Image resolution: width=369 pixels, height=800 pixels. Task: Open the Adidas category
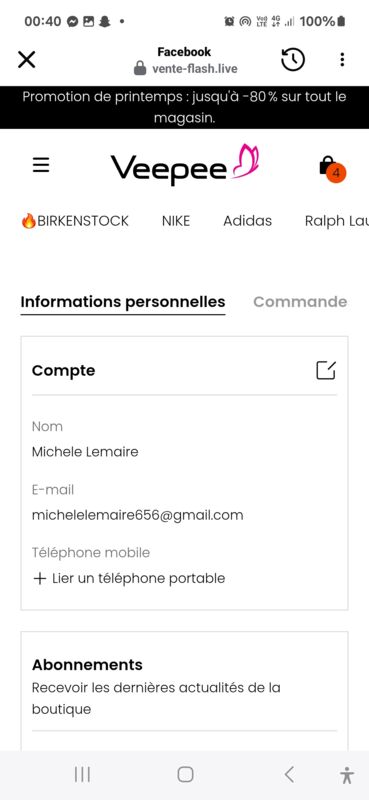pyautogui.click(x=248, y=221)
